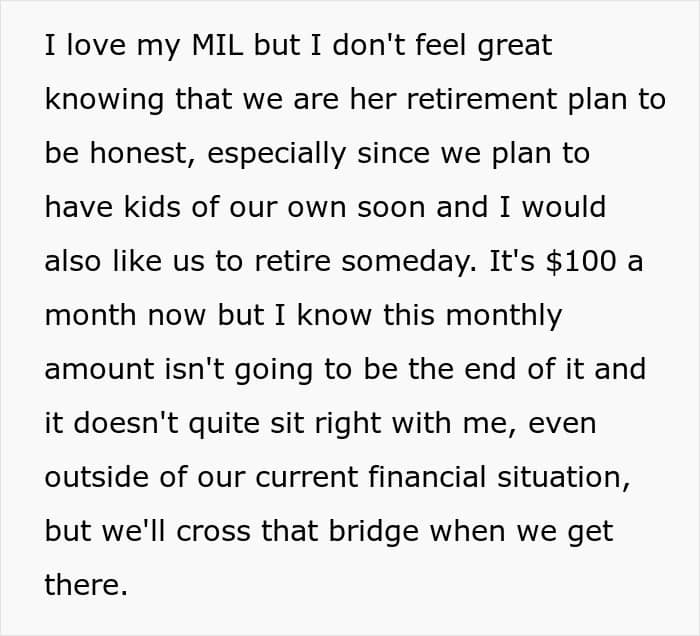This screenshot has height=636, width=700.
Task: Click the word "current" in the paragraph
Action: (307, 478)
